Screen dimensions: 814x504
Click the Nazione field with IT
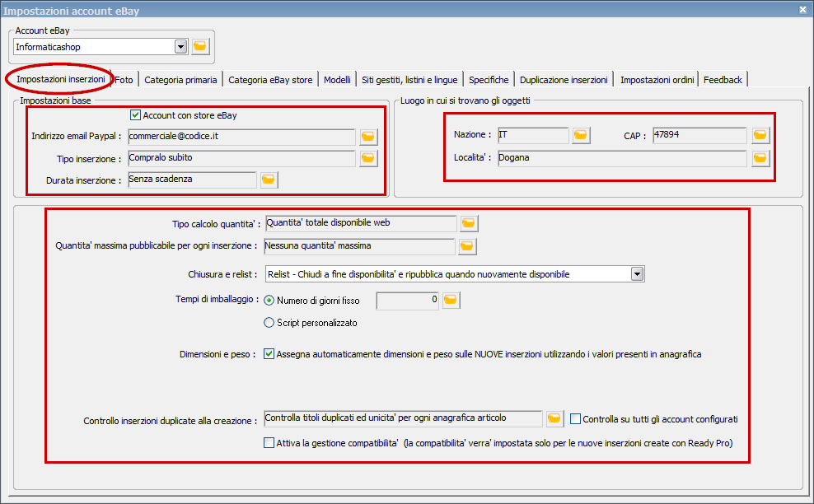coord(533,136)
